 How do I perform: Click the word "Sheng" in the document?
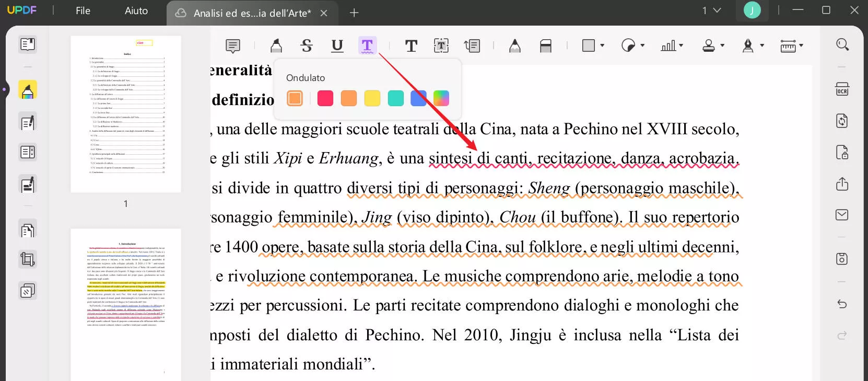[549, 188]
